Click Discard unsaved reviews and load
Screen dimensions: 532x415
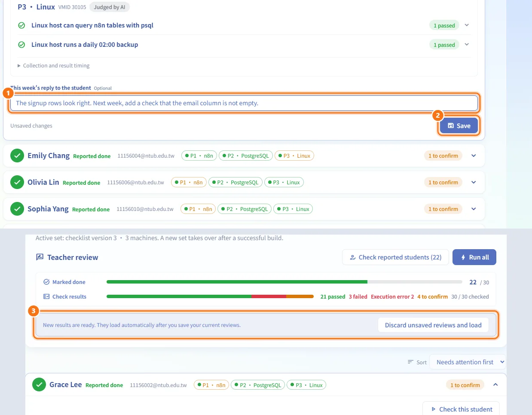pos(433,325)
